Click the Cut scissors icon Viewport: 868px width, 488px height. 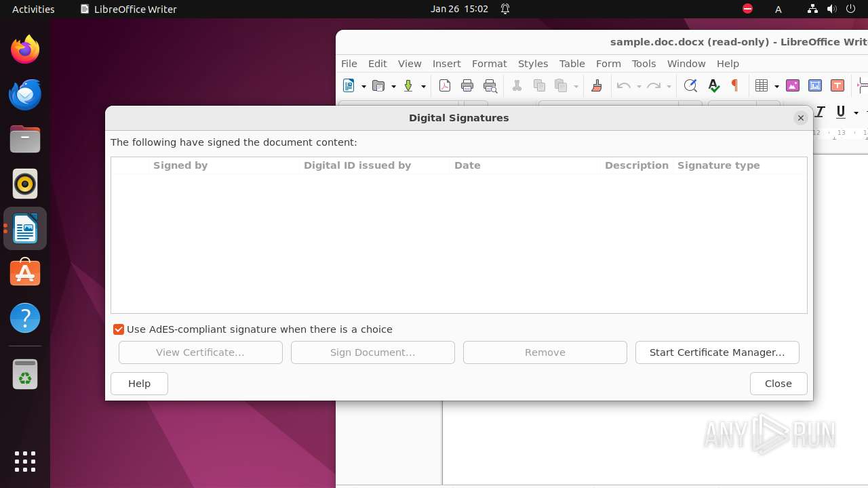[x=517, y=85]
